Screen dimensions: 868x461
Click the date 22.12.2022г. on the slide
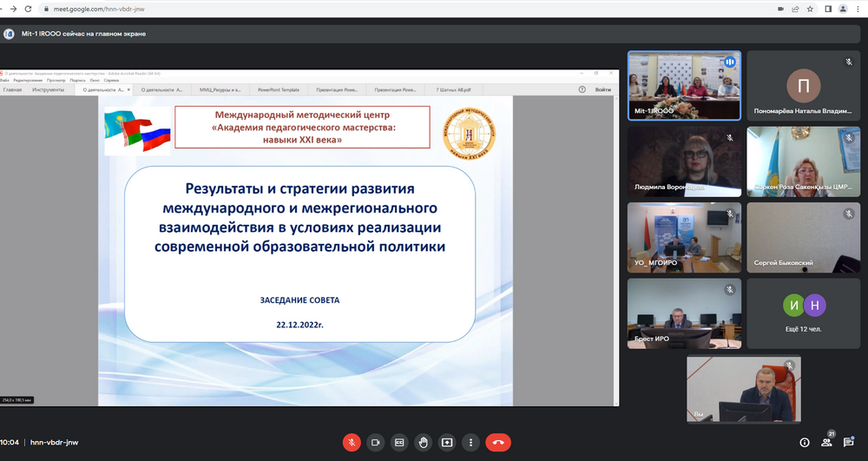299,325
